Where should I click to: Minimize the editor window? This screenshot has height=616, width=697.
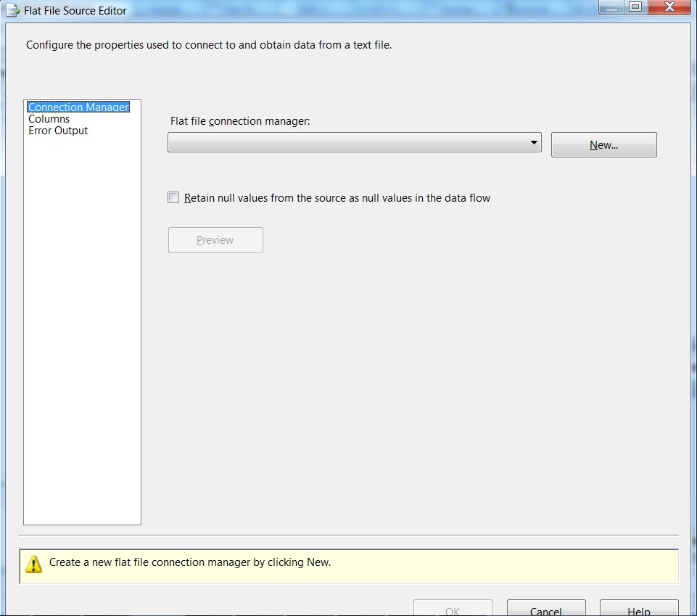click(611, 7)
